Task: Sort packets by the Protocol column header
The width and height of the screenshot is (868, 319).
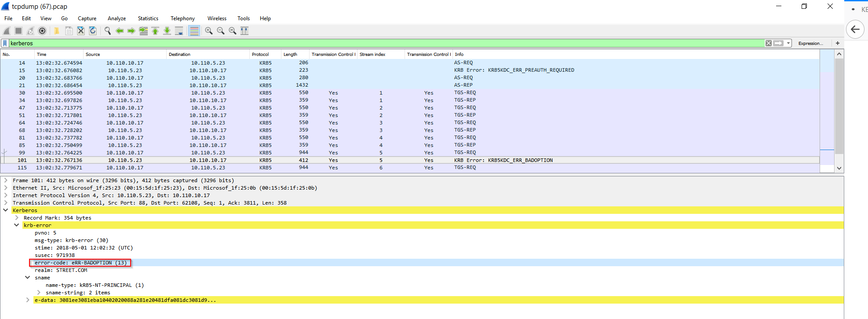Action: click(265, 55)
